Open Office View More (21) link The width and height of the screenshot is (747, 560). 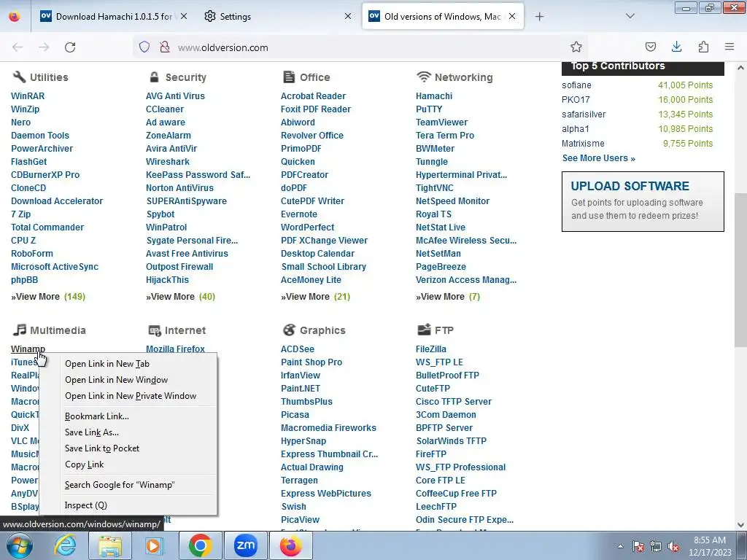click(x=315, y=297)
